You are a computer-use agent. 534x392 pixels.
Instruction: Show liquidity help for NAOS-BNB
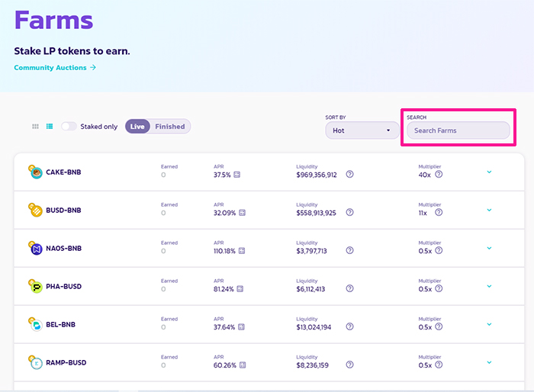coord(349,251)
